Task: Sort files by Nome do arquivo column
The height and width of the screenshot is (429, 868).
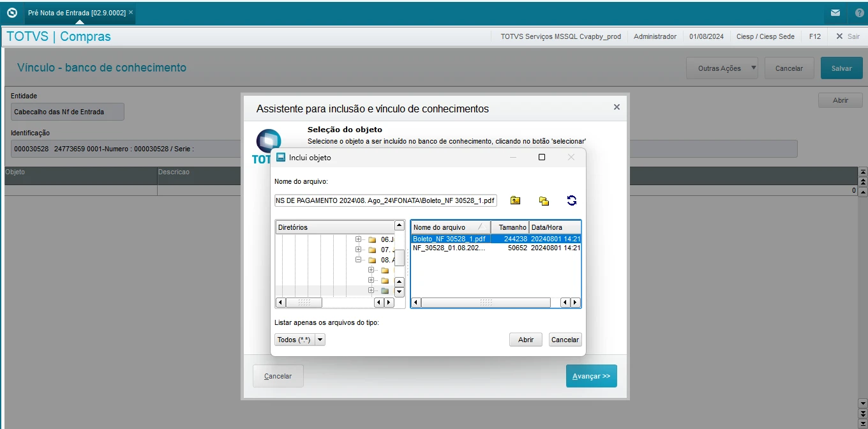Action: point(448,227)
